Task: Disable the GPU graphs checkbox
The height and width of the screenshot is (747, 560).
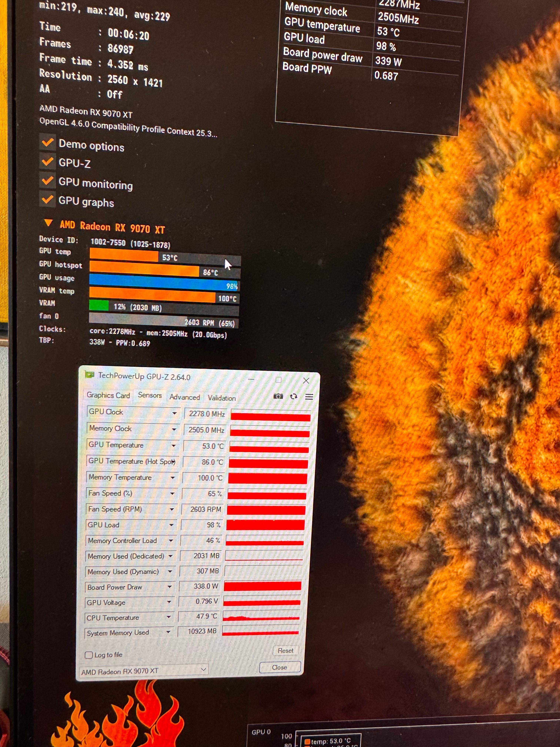Action: tap(48, 200)
